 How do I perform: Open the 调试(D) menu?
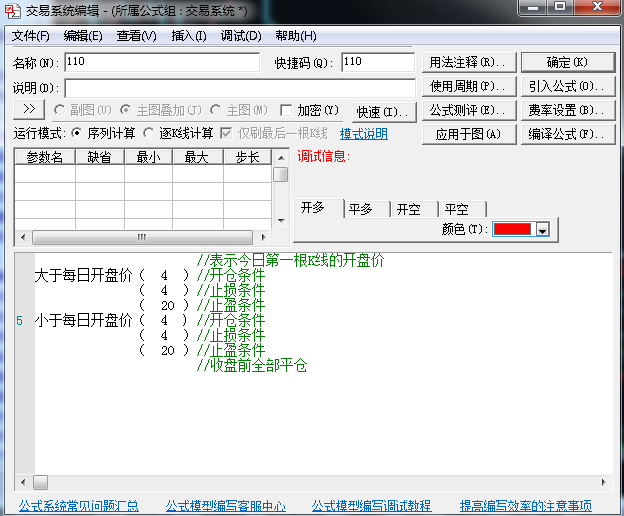coord(241,36)
